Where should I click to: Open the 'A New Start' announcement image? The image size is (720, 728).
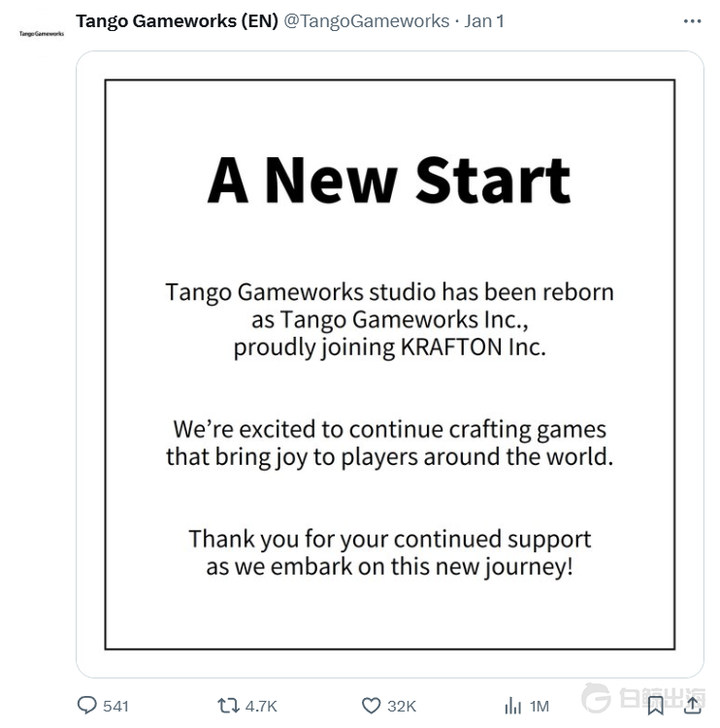coord(389,364)
